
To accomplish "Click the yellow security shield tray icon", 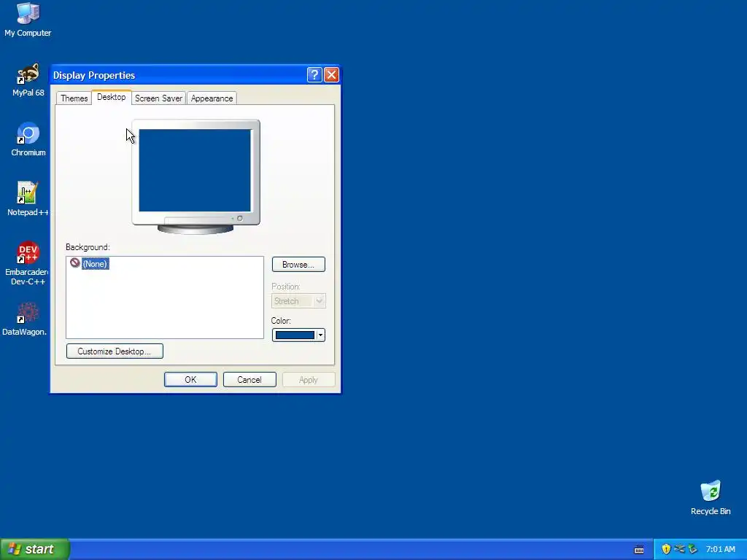I will [x=666, y=549].
